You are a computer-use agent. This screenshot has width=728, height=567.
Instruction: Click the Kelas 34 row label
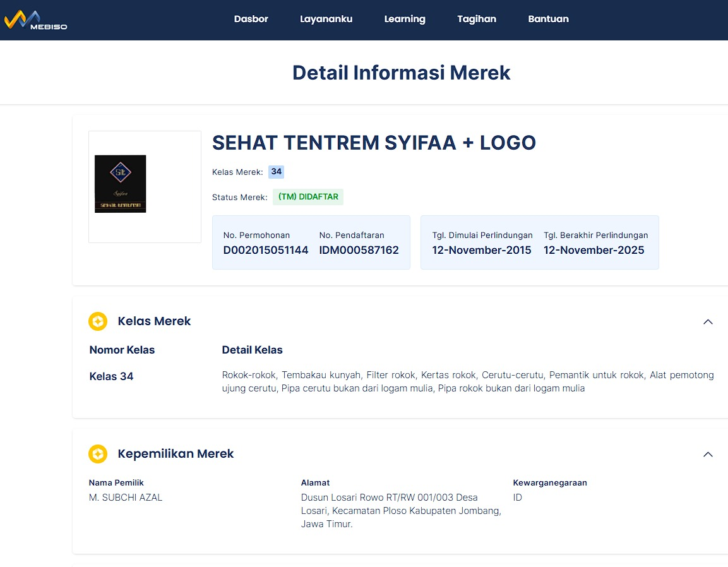[x=111, y=376]
